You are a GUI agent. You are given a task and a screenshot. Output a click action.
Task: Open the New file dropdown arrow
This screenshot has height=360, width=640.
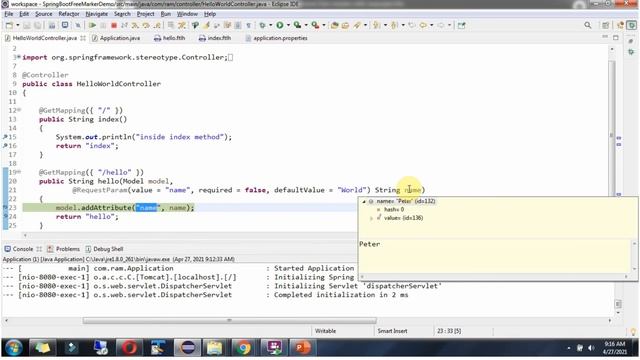[18, 25]
